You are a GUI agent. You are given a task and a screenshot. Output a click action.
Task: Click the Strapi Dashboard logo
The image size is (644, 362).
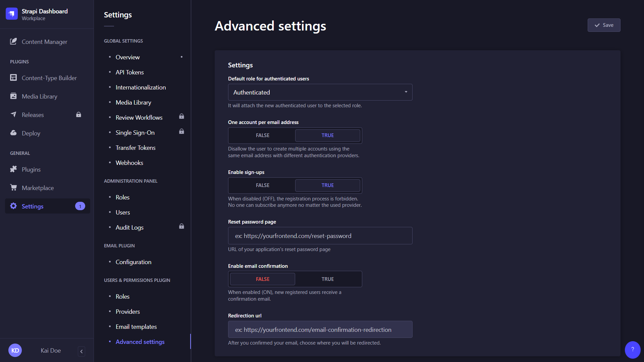[x=12, y=14]
